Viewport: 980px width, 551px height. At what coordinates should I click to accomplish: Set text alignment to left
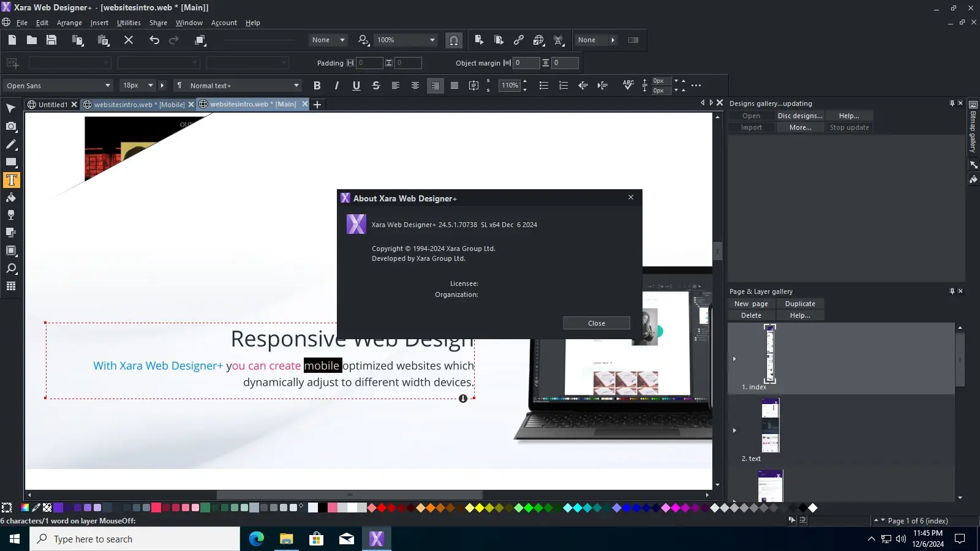[x=396, y=86]
